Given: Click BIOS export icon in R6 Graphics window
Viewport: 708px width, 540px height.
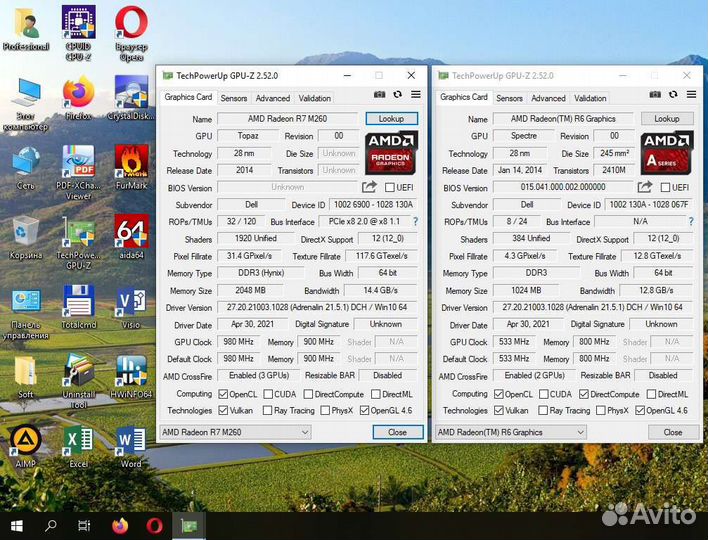Looking at the screenshot, I should coord(645,187).
